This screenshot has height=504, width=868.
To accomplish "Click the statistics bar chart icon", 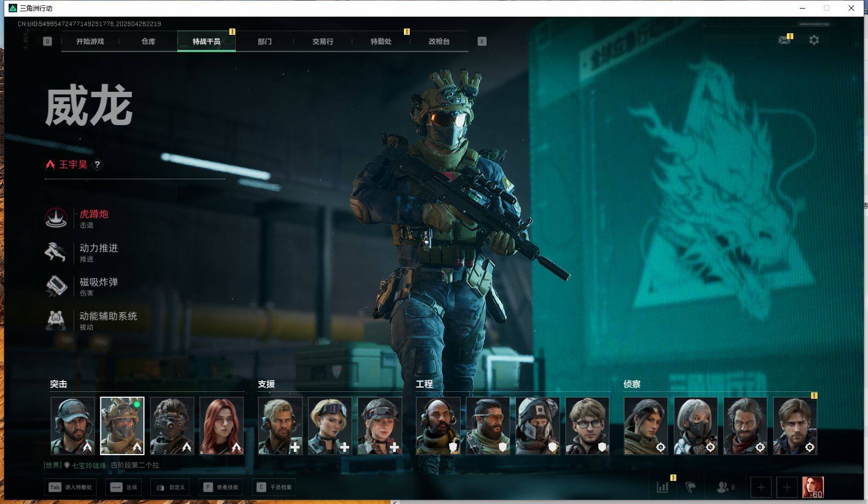I will tap(663, 487).
